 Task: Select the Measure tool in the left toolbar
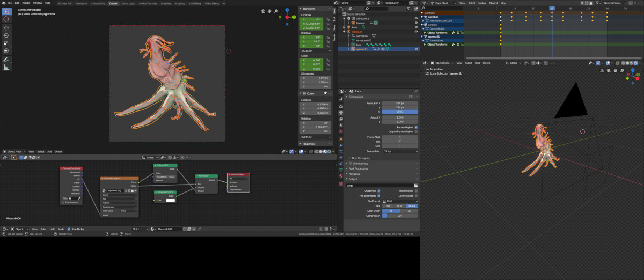6,68
